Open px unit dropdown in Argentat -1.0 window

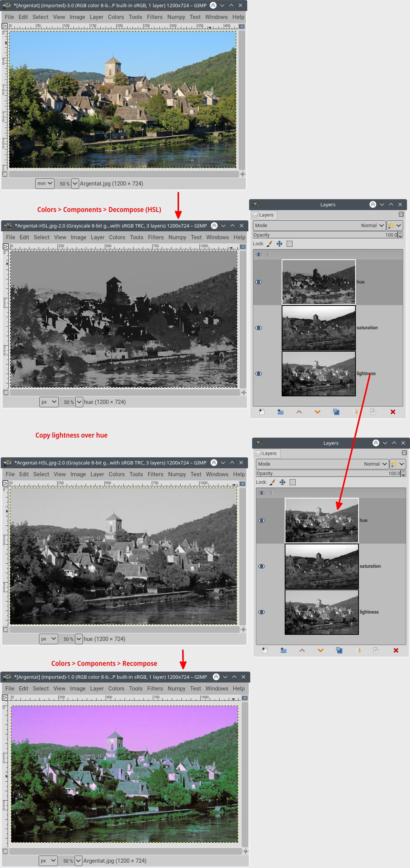tap(48, 861)
